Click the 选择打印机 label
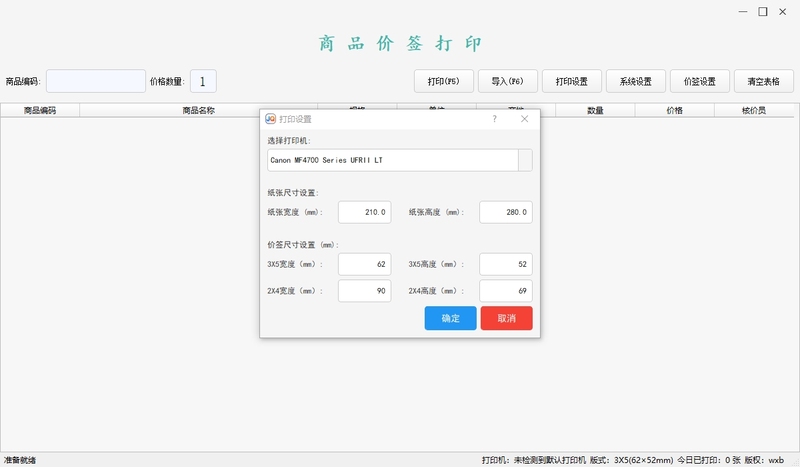This screenshot has height=467, width=800. (x=289, y=141)
